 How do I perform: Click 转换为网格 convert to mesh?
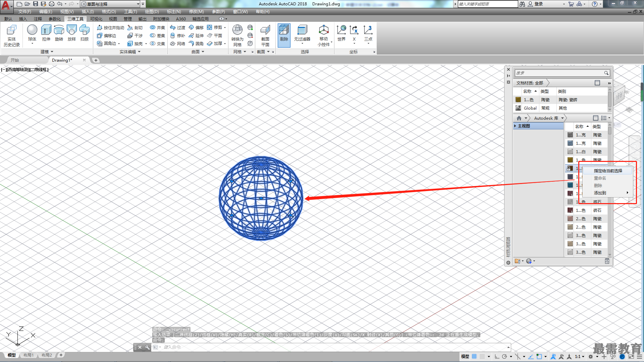coord(237,36)
